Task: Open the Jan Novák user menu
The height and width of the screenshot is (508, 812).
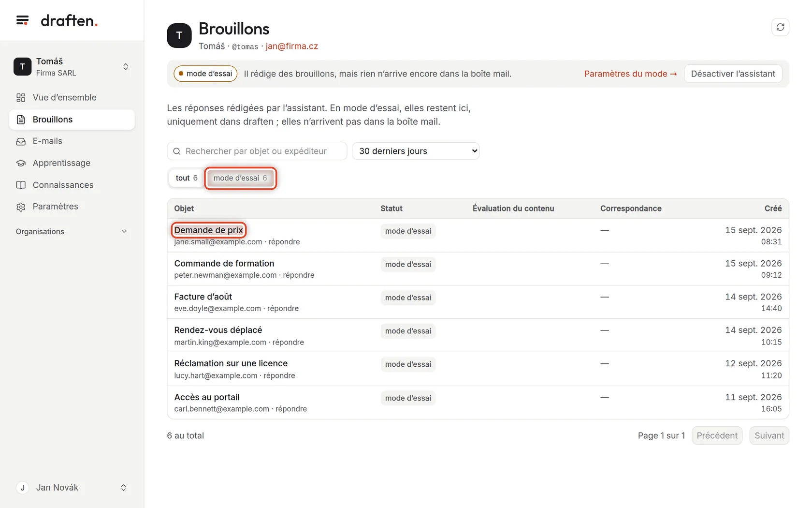Action: coord(72,488)
